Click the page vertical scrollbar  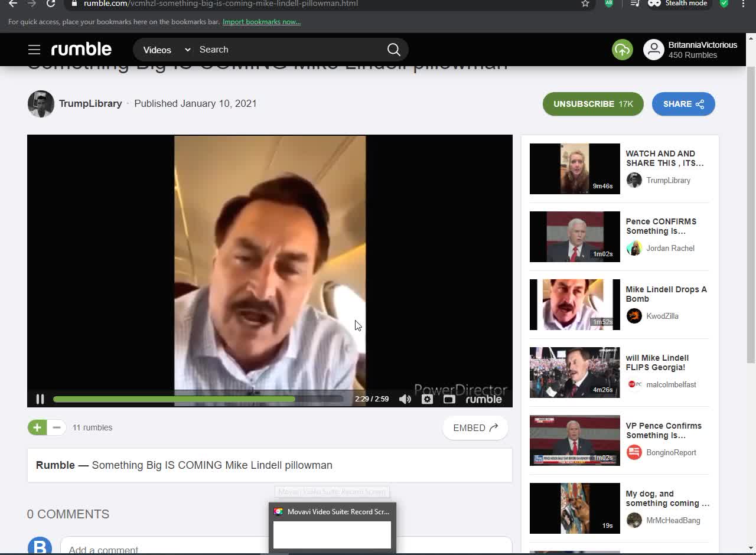pos(751,216)
